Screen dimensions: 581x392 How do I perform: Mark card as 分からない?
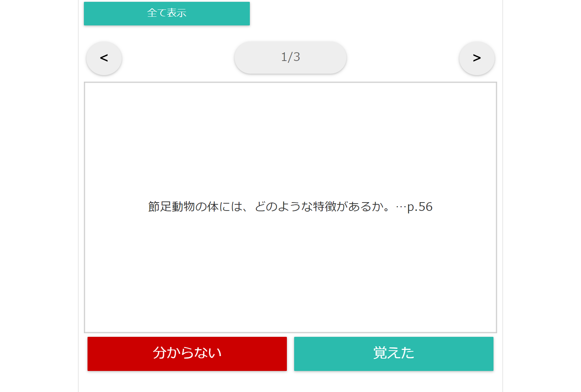(187, 354)
